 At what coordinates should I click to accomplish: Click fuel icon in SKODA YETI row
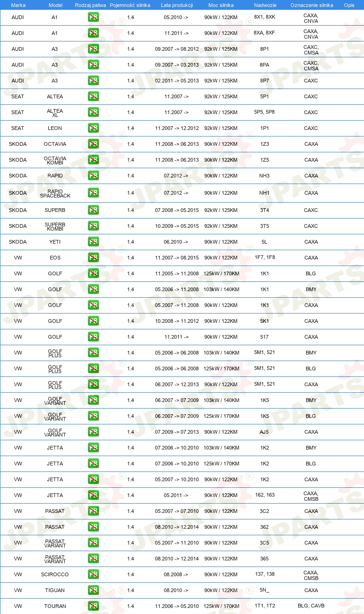tap(94, 242)
